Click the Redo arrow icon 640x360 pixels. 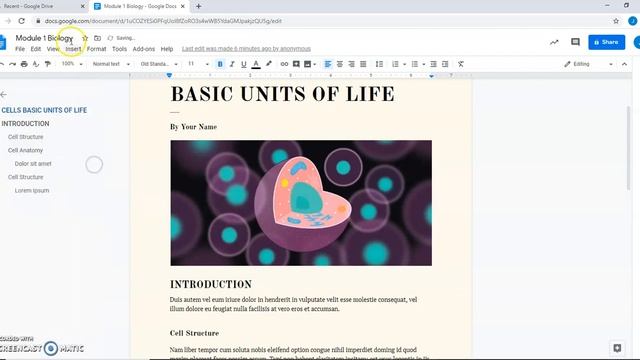point(13,64)
